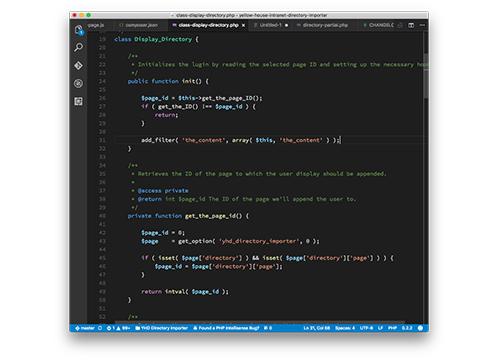Change end-of-line sequence via LF status item

pos(380,328)
